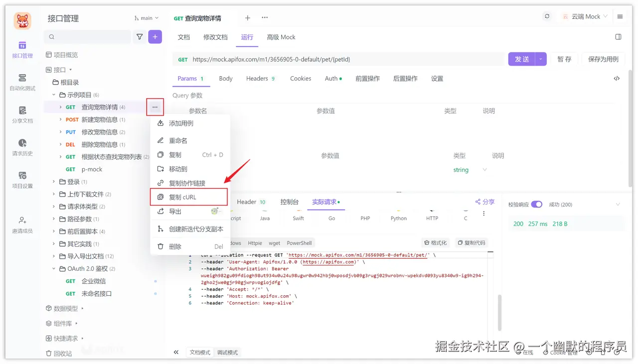Screen dimensions: 638x364
Task: Click the 暂存 button
Action: [564, 59]
